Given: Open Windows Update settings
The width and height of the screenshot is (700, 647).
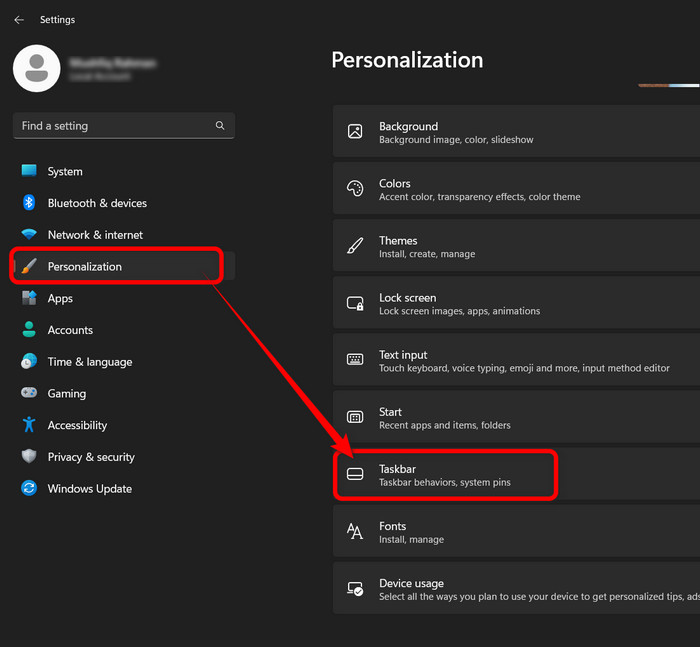Looking at the screenshot, I should coord(124,488).
